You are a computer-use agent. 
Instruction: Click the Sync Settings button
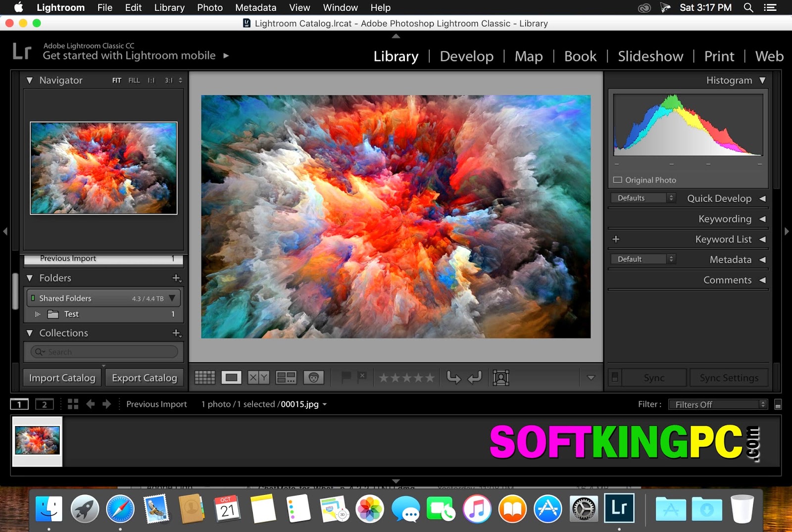[729, 378]
